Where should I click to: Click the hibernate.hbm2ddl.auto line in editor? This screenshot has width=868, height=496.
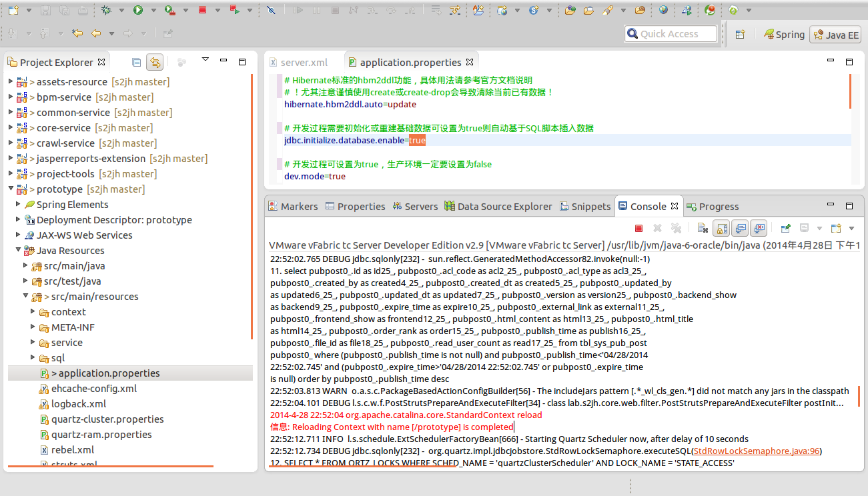pos(350,104)
